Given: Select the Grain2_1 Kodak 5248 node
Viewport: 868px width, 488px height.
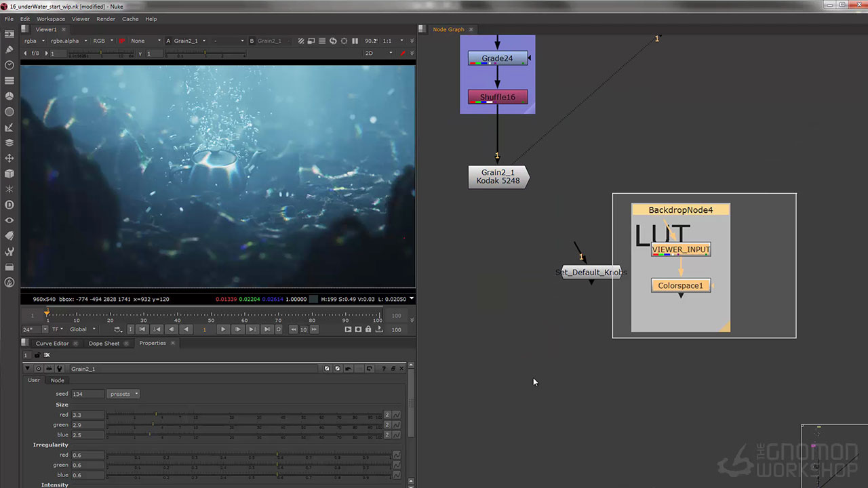Looking at the screenshot, I should (498, 177).
